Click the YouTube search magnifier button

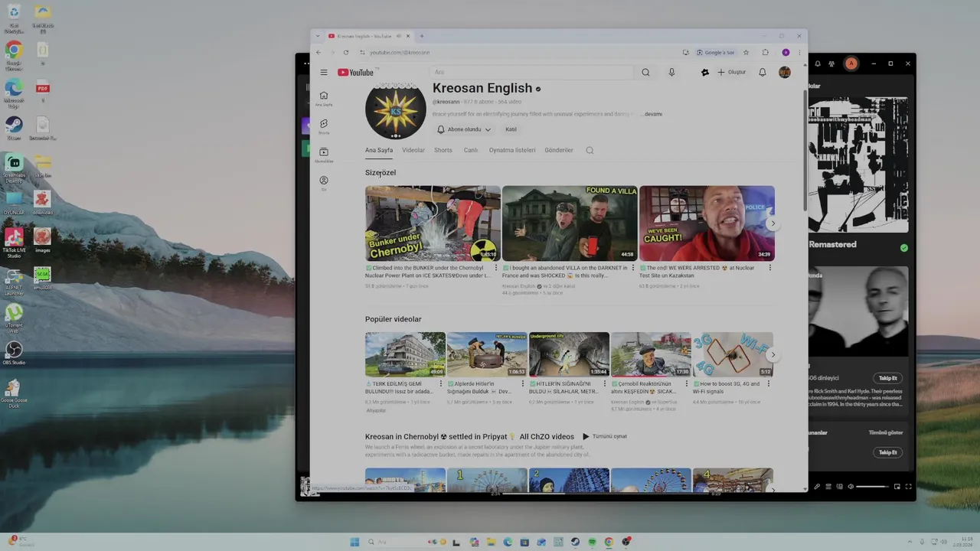pyautogui.click(x=645, y=73)
